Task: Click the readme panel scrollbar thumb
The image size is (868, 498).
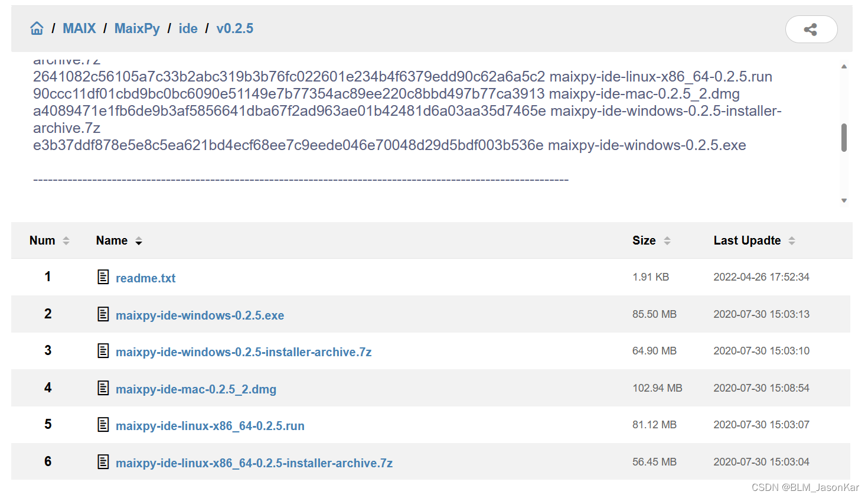Action: click(x=844, y=138)
